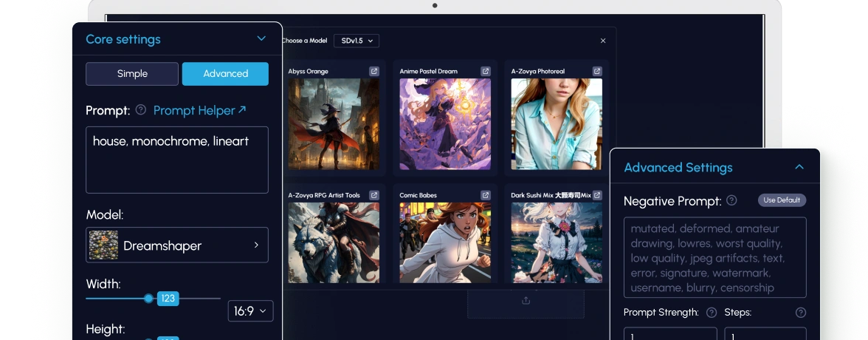
Task: Click the Steps input field
Action: (765, 334)
